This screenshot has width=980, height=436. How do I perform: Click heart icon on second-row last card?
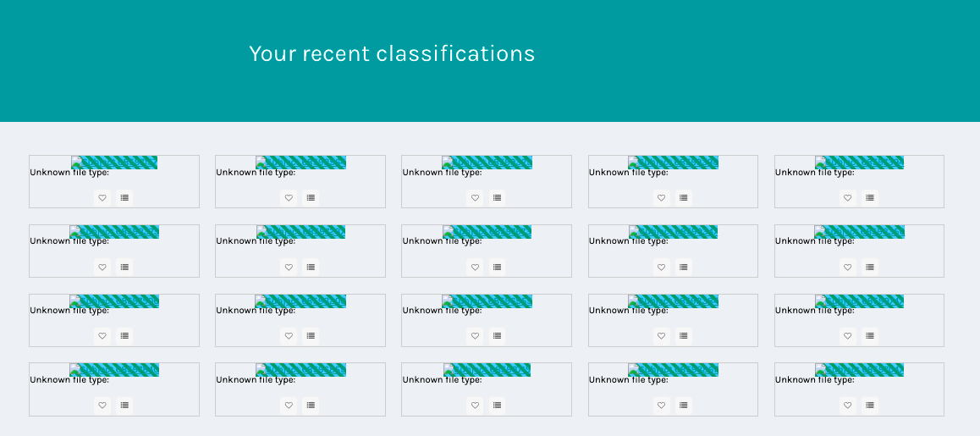click(x=847, y=268)
